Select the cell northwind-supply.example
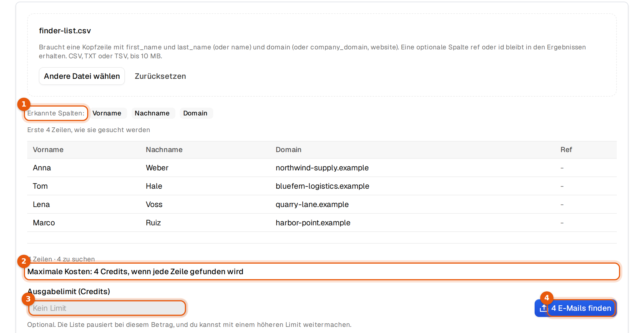 322,168
